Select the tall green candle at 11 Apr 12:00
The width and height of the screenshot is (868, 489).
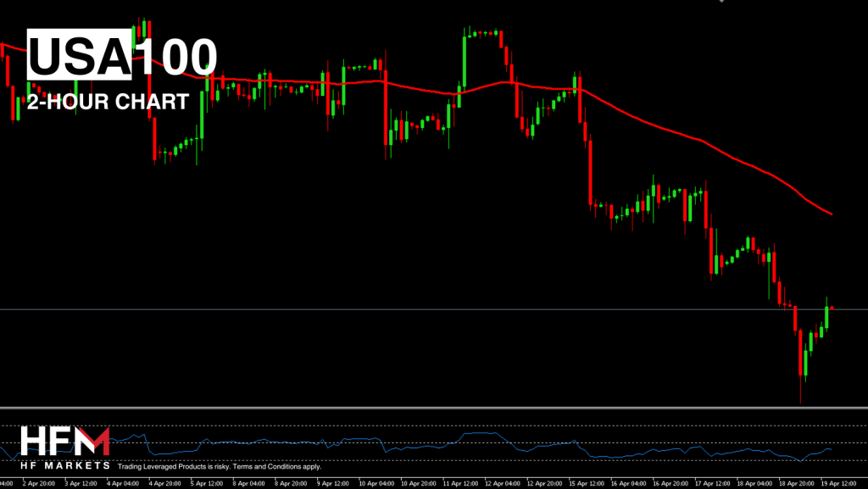[465, 59]
